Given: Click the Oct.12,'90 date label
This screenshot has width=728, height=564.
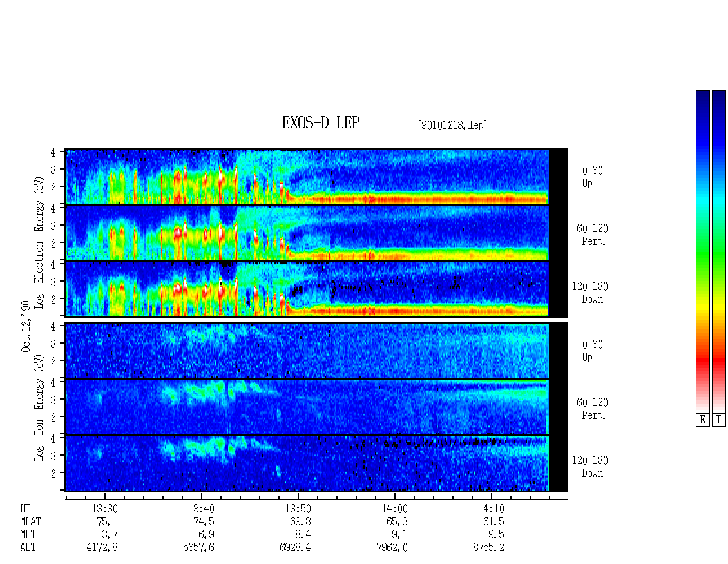Looking at the screenshot, I should 26,326.
